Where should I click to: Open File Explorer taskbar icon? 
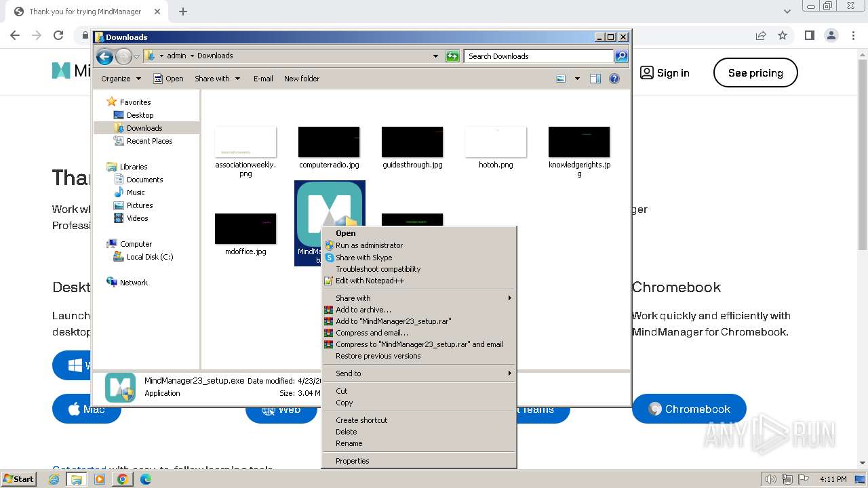click(x=77, y=479)
